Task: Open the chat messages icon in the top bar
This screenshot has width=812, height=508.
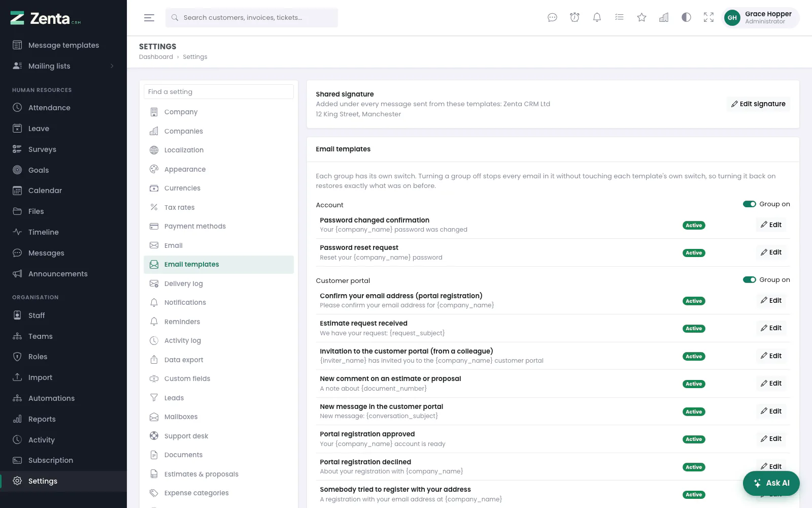Action: point(552,18)
